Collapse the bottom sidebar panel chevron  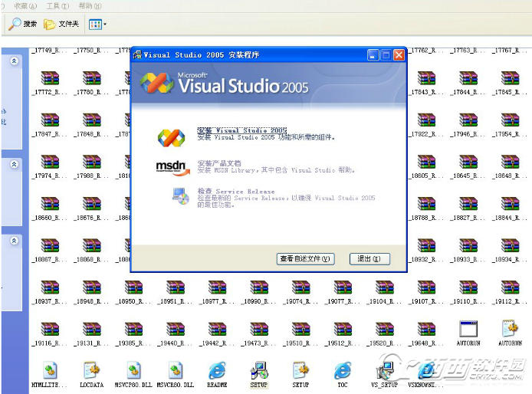[x=14, y=241]
